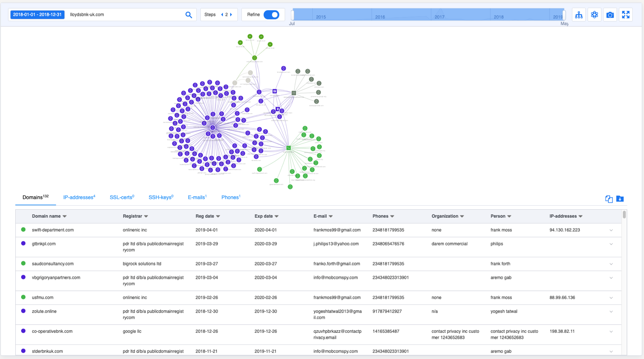Select the left handle of the timeline range
The height and width of the screenshot is (359, 644).
[x=292, y=15]
